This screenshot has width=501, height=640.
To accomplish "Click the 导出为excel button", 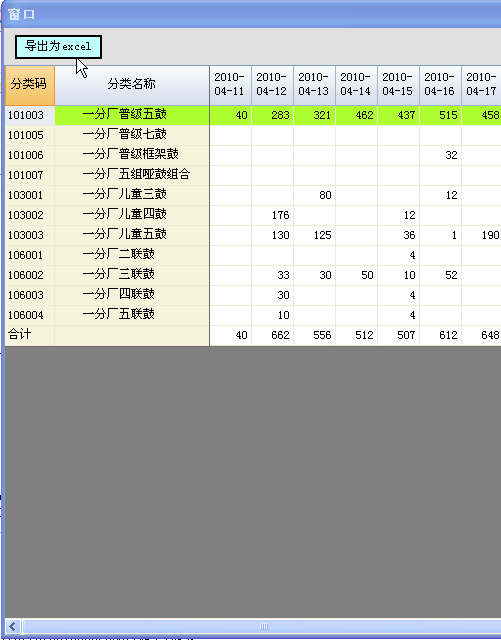I will click(x=58, y=47).
